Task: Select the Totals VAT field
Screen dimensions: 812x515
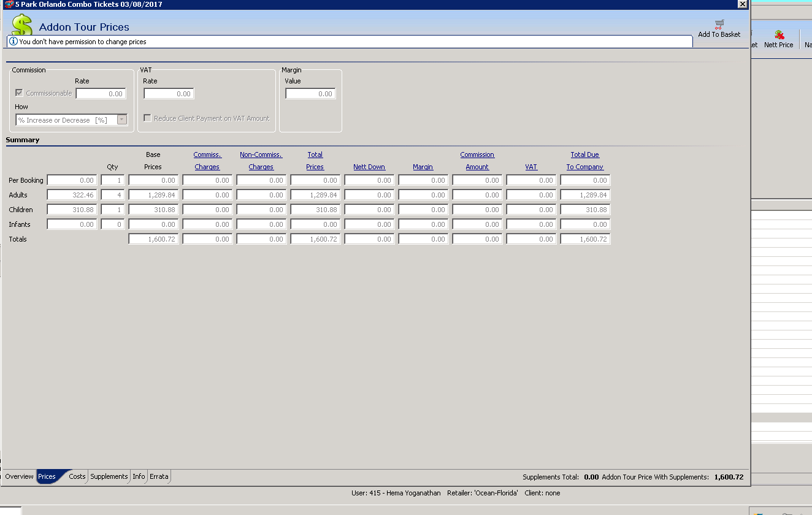Action: pos(531,239)
